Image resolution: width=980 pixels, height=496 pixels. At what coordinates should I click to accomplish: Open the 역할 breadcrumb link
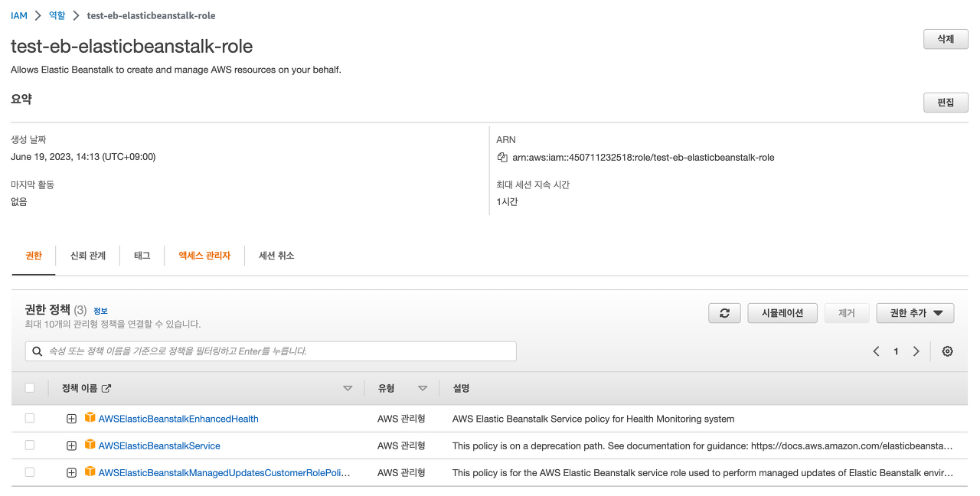click(57, 15)
